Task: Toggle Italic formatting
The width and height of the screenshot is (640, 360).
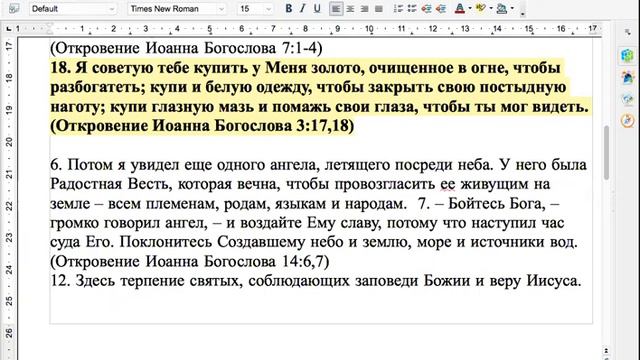Action: pos(302,9)
